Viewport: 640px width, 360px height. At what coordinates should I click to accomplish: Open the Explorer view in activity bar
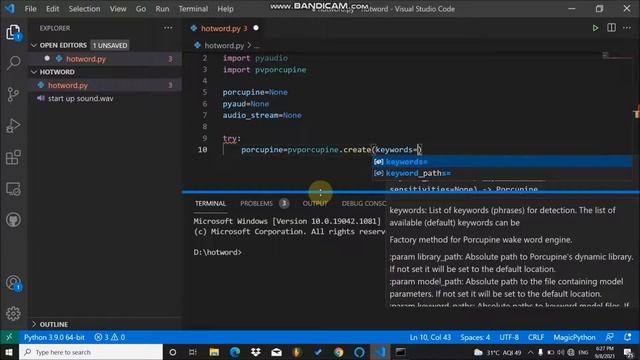pos(13,32)
